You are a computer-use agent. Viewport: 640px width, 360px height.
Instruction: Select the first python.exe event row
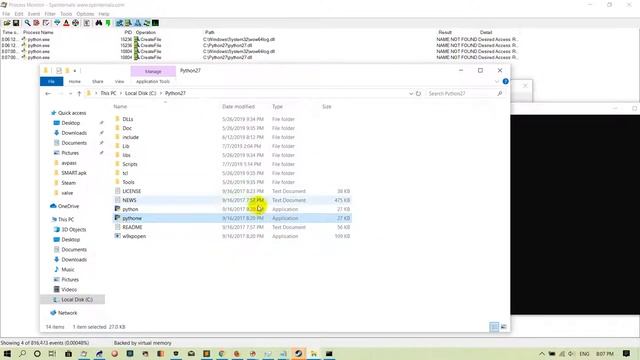coord(260,39)
